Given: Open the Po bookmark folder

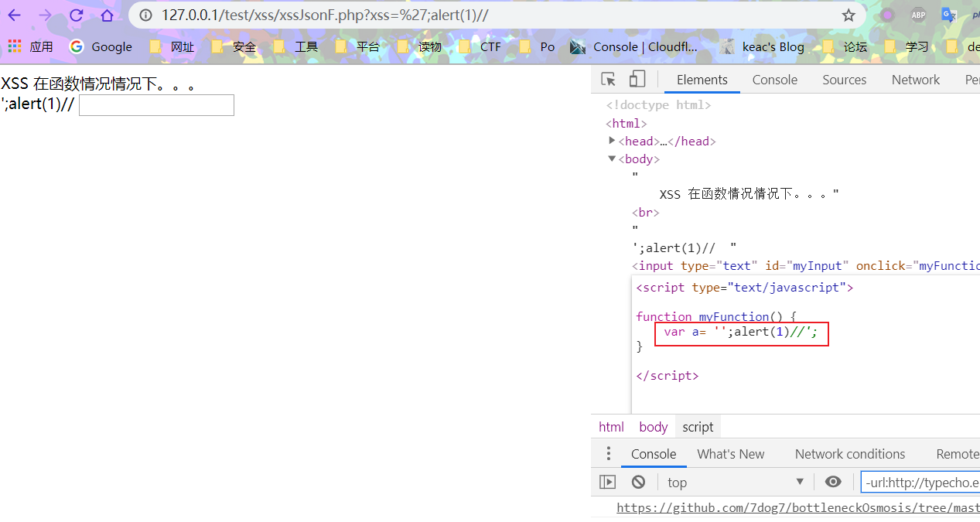Looking at the screenshot, I should [538, 47].
